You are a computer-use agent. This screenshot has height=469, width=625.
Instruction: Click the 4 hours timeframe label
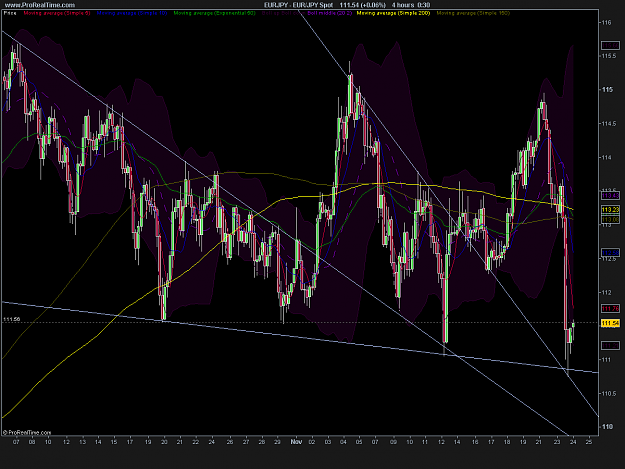click(403, 5)
